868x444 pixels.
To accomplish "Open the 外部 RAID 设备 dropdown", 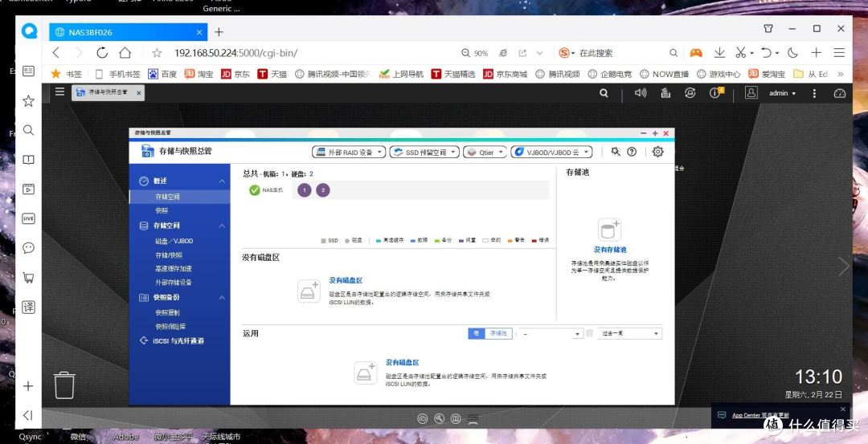I will click(x=349, y=152).
